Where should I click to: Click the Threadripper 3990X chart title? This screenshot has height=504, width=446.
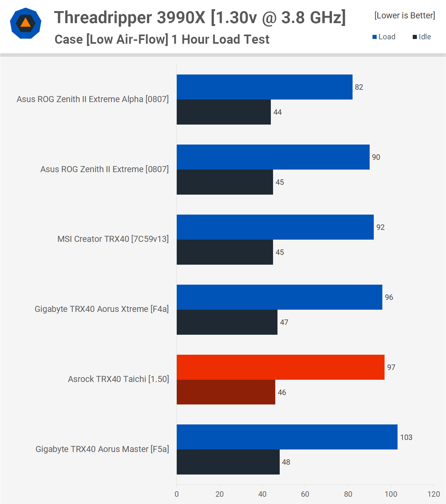200,17
